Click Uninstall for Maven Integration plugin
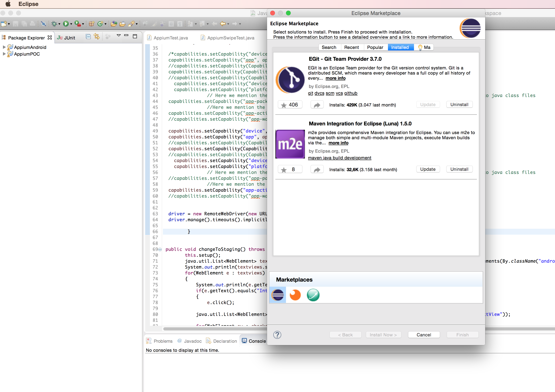 point(459,169)
